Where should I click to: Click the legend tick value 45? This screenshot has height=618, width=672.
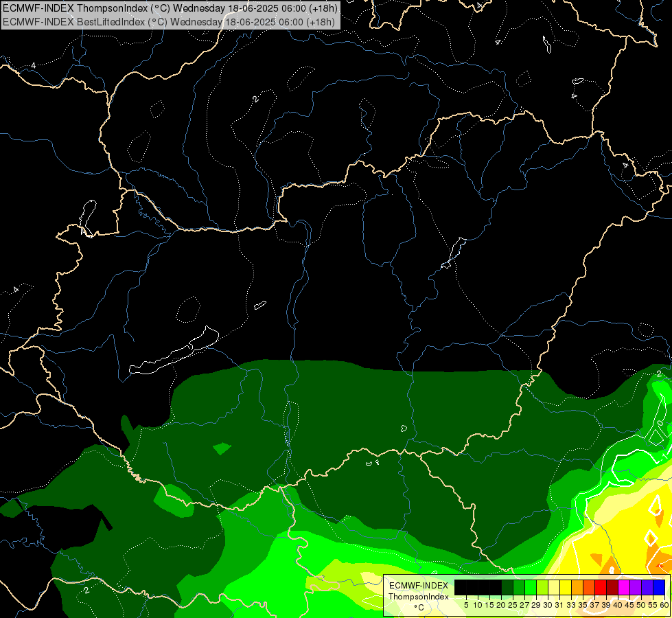click(x=629, y=605)
